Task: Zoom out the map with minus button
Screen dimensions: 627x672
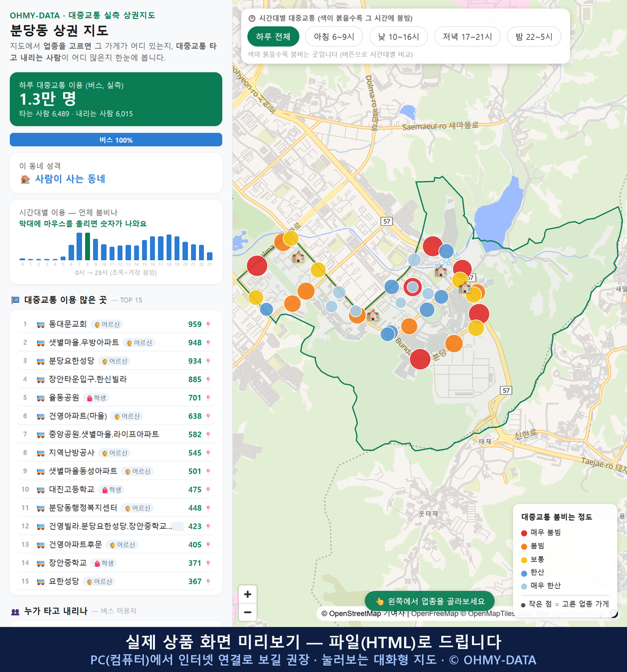Action: [x=247, y=612]
